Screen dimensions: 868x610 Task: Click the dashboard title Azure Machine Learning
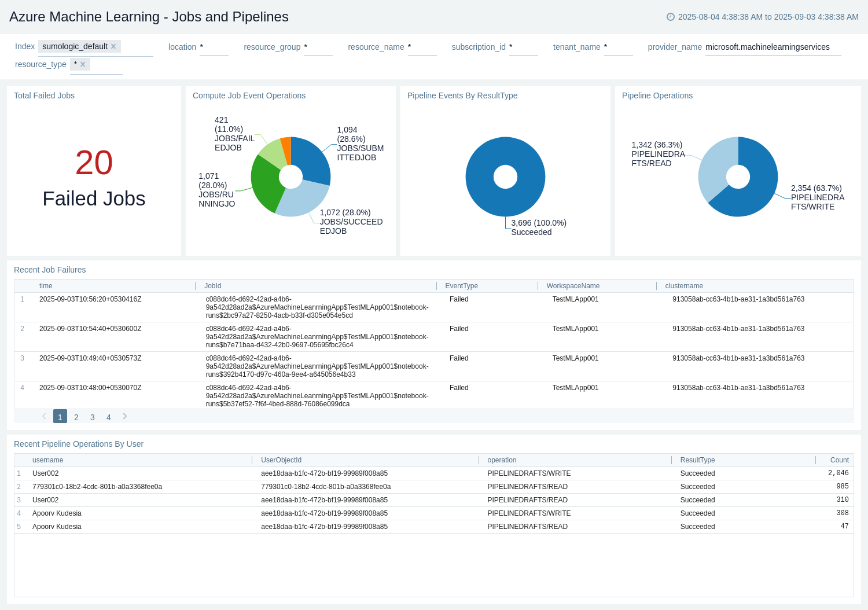coord(149,17)
